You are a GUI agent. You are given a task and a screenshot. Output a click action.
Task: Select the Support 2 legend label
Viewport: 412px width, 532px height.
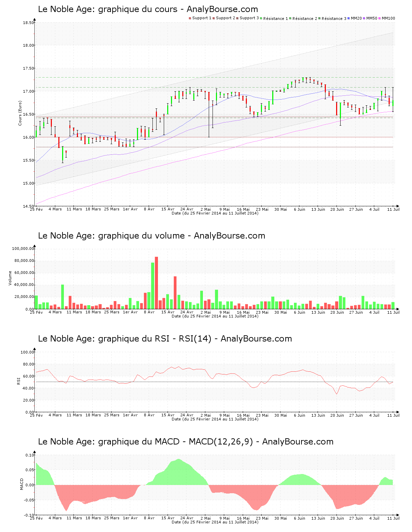pyautogui.click(x=226, y=18)
